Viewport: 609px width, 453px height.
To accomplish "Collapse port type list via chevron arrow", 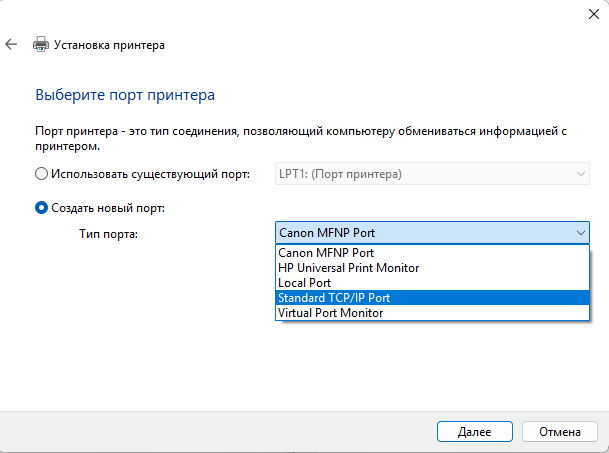I will 581,232.
